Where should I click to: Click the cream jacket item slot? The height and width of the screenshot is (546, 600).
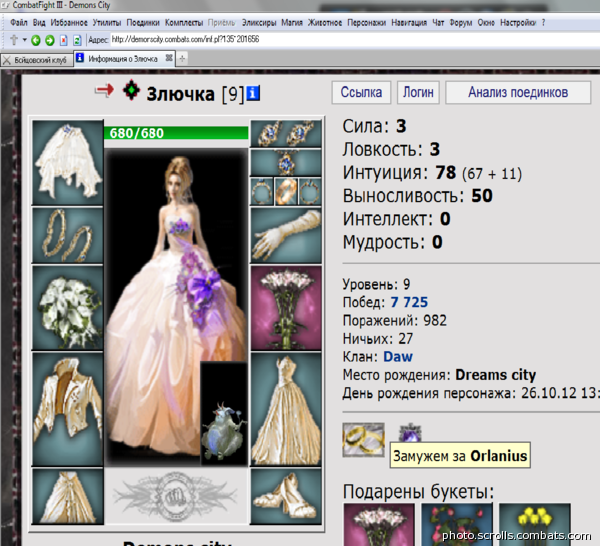pyautogui.click(x=68, y=409)
